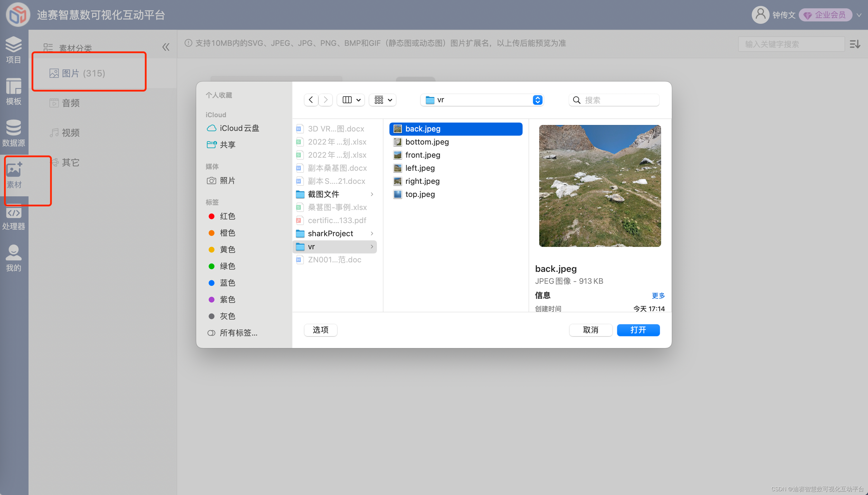Go back in the file dialog
This screenshot has height=495, width=868.
[x=311, y=100]
